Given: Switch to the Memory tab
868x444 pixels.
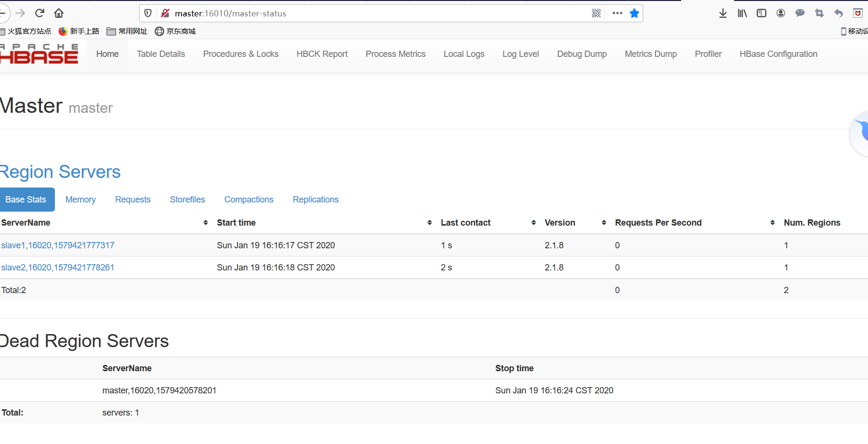Looking at the screenshot, I should click(80, 200).
